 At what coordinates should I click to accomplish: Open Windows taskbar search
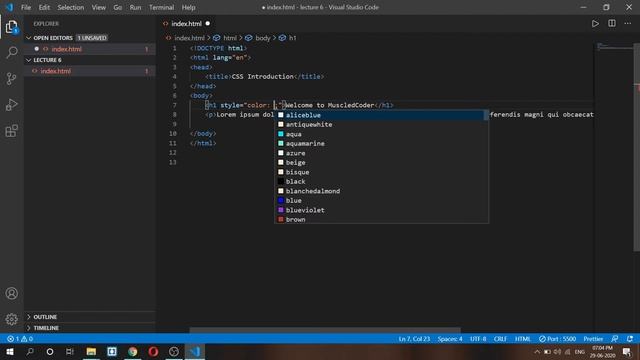[30, 351]
